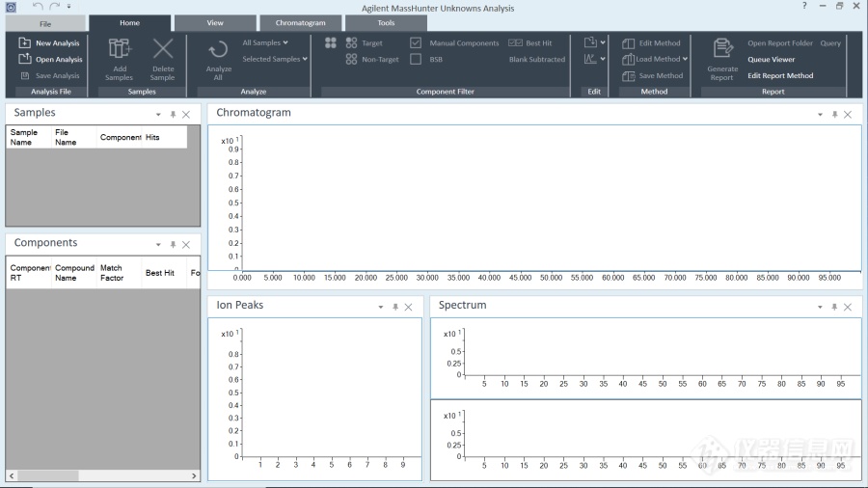Click the Hits column header in Samples
The height and width of the screenshot is (488, 868).
164,137
